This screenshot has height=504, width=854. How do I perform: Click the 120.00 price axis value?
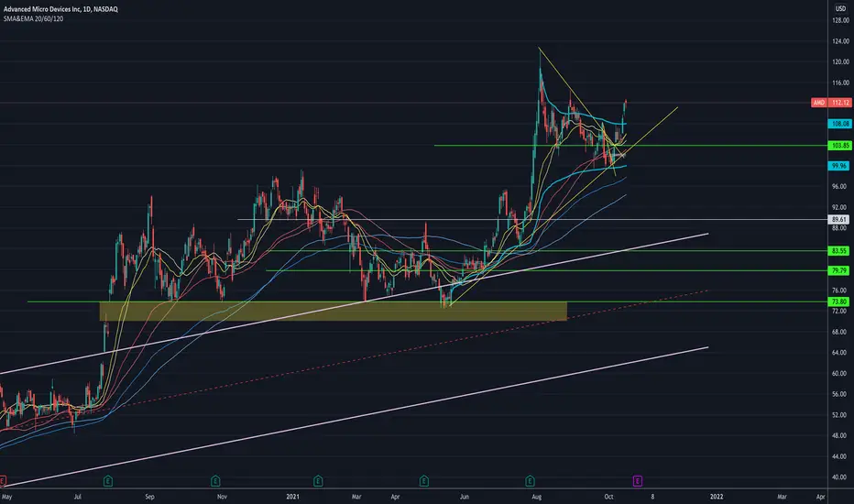[x=840, y=61]
